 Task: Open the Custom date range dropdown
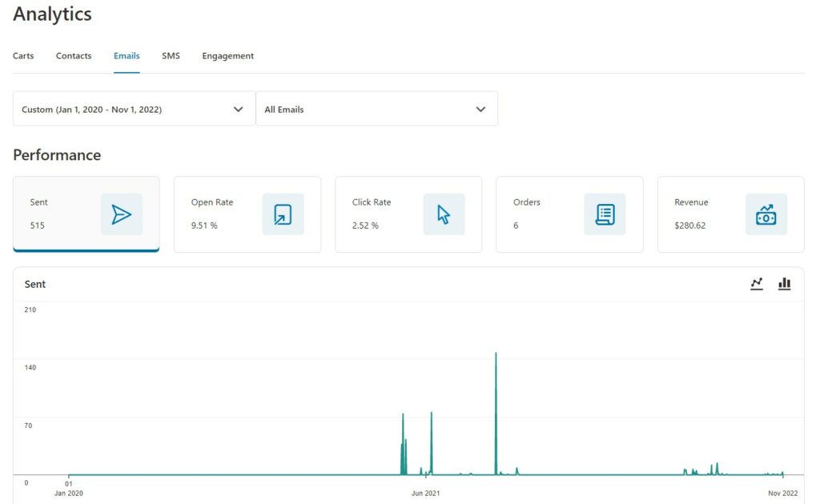click(134, 109)
